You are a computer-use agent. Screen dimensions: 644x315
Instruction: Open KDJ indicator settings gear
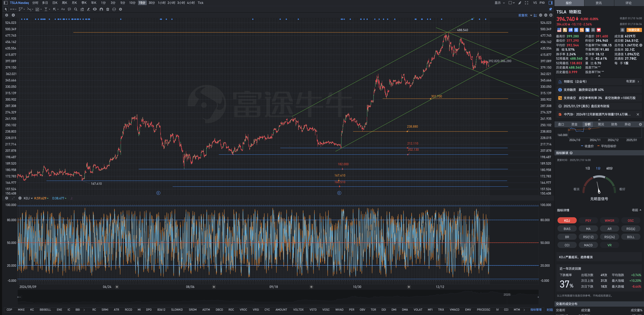[7, 198]
